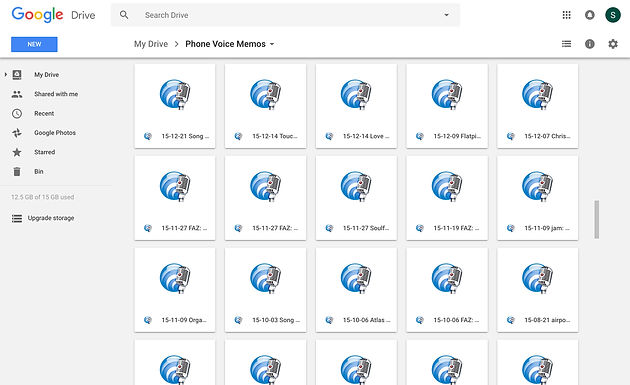630x385 pixels.
Task: Select the 15-11-09 jam file thumbnail
Action: [538, 187]
